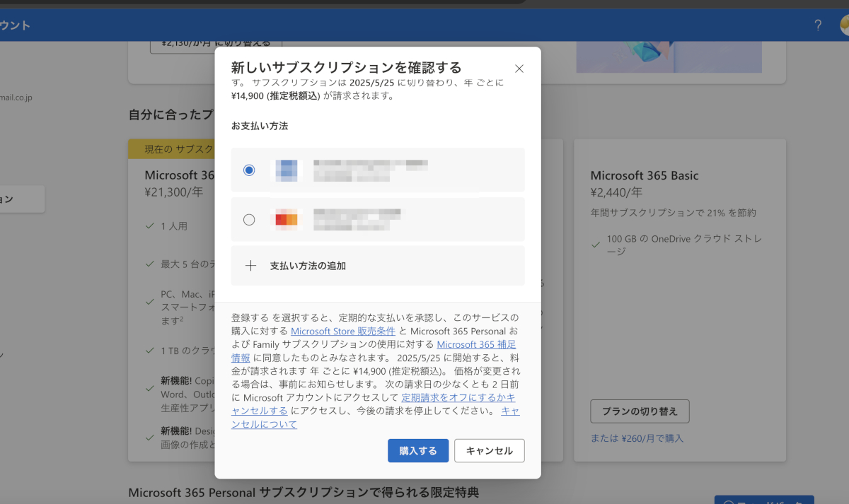The height and width of the screenshot is (504, 849).
Task: Open the Microsoft Store 販売条件 link
Action: coord(343,331)
